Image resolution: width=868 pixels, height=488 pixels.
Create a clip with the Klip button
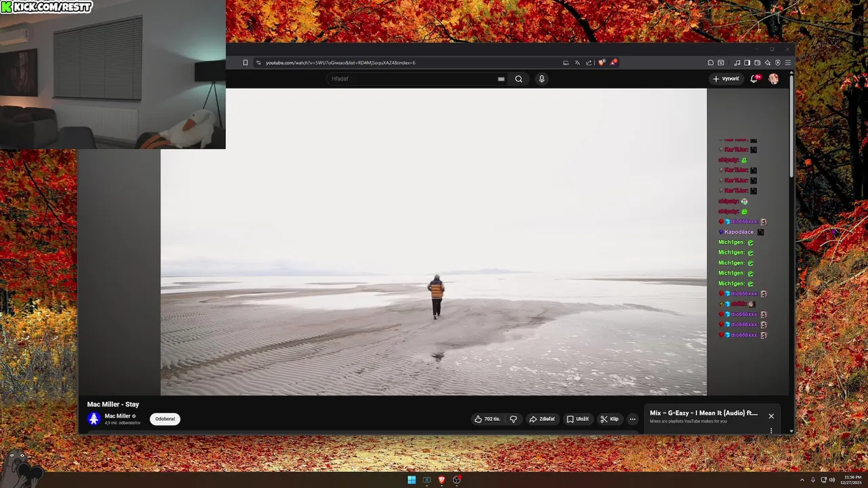point(609,419)
